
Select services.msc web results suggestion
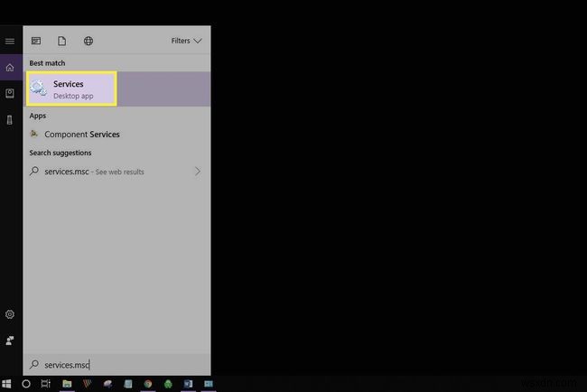116,172
